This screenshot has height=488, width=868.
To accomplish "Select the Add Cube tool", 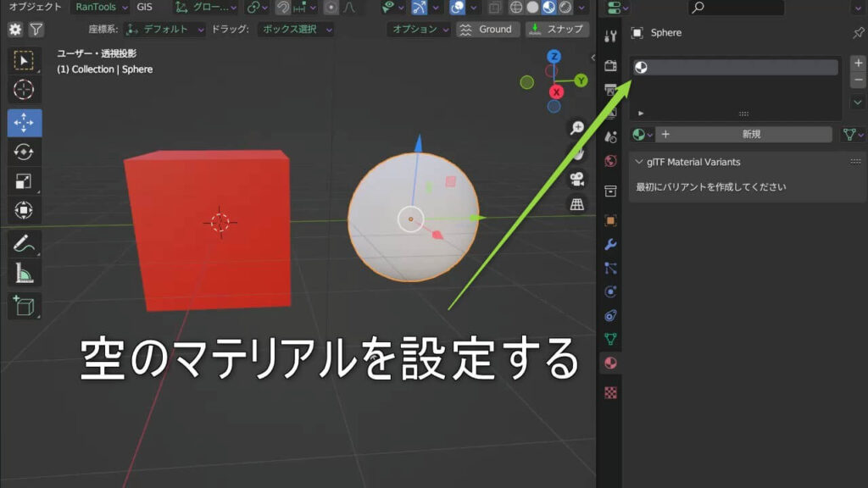I will [24, 306].
